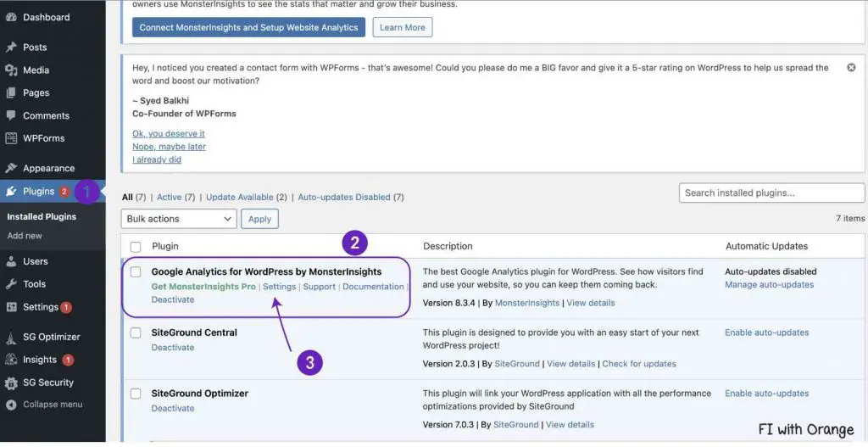This screenshot has height=447, width=868.
Task: Click the SG Security gear icon
Action: click(x=11, y=383)
